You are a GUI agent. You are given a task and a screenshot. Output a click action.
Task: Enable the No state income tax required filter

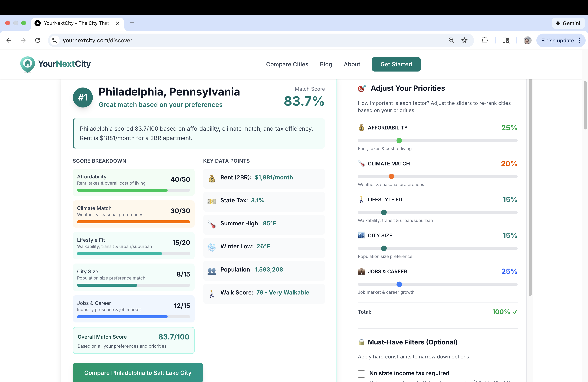[x=361, y=374]
